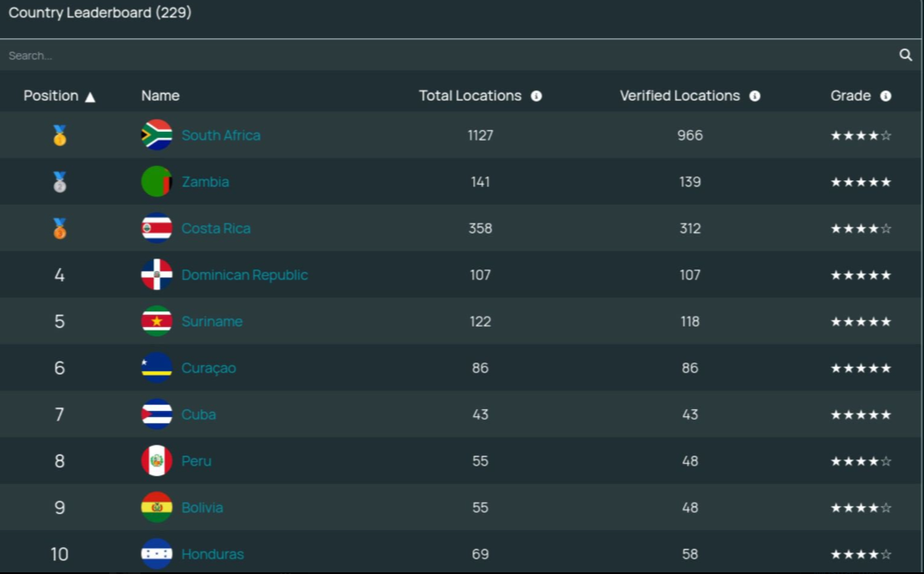Click the Total Locations info icon

point(537,96)
